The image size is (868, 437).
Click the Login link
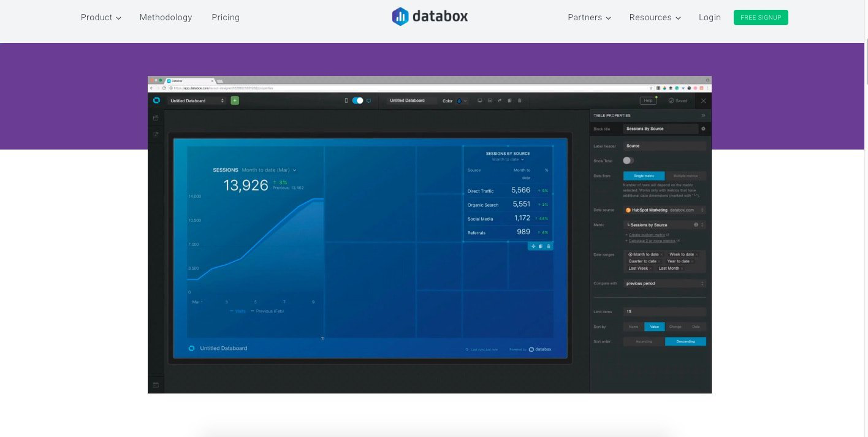[x=710, y=17]
